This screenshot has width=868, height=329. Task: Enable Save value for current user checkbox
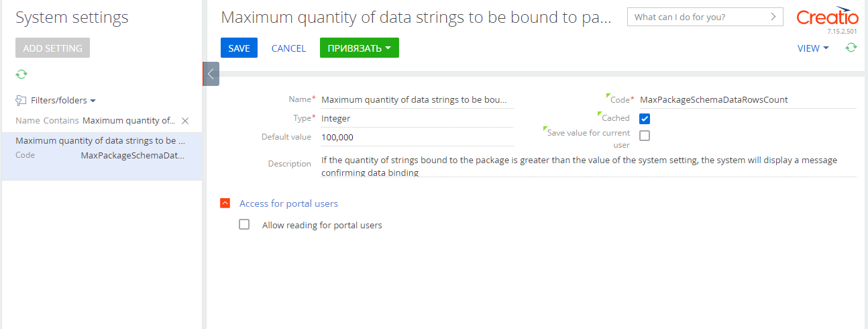[x=645, y=136]
